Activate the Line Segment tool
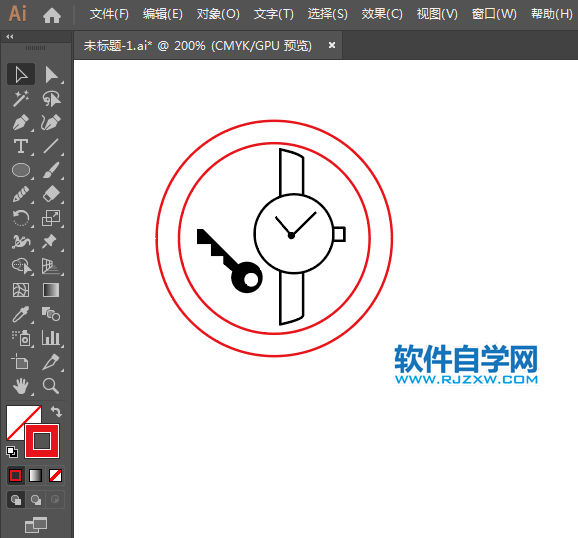 tap(51, 146)
